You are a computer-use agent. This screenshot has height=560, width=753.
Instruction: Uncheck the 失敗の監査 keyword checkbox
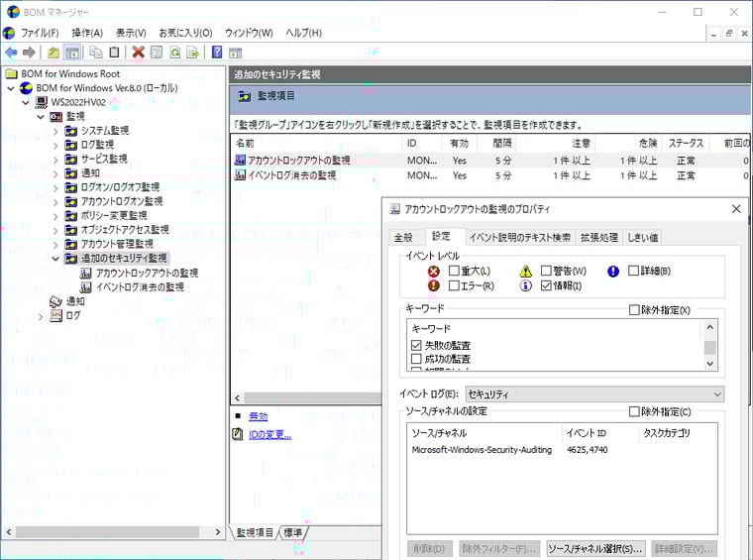(x=416, y=345)
